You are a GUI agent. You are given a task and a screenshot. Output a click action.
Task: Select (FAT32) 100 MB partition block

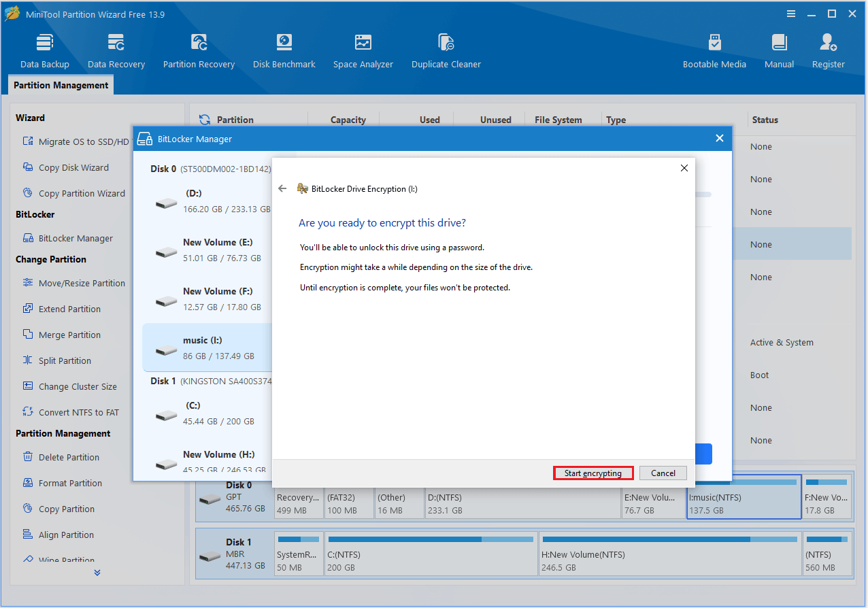point(349,497)
